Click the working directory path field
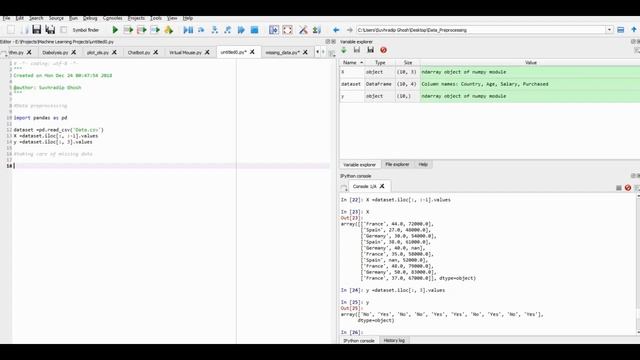Image resolution: width=640 pixels, height=360 pixels. [481, 30]
